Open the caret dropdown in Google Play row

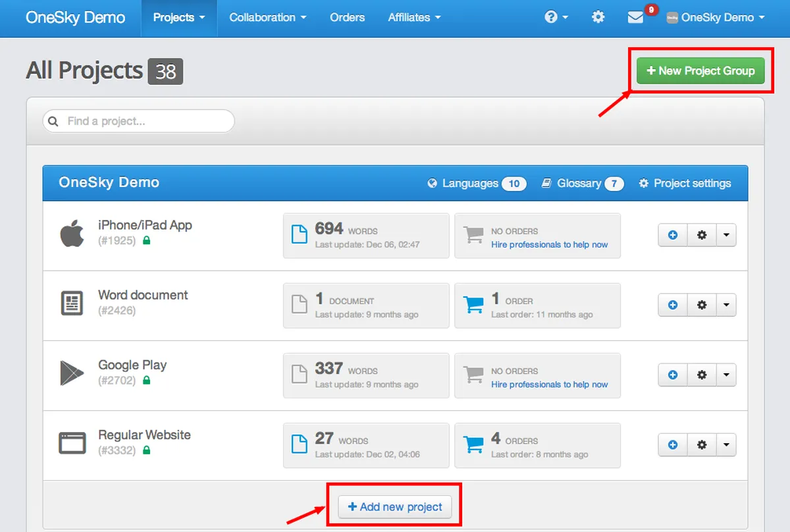tap(726, 375)
